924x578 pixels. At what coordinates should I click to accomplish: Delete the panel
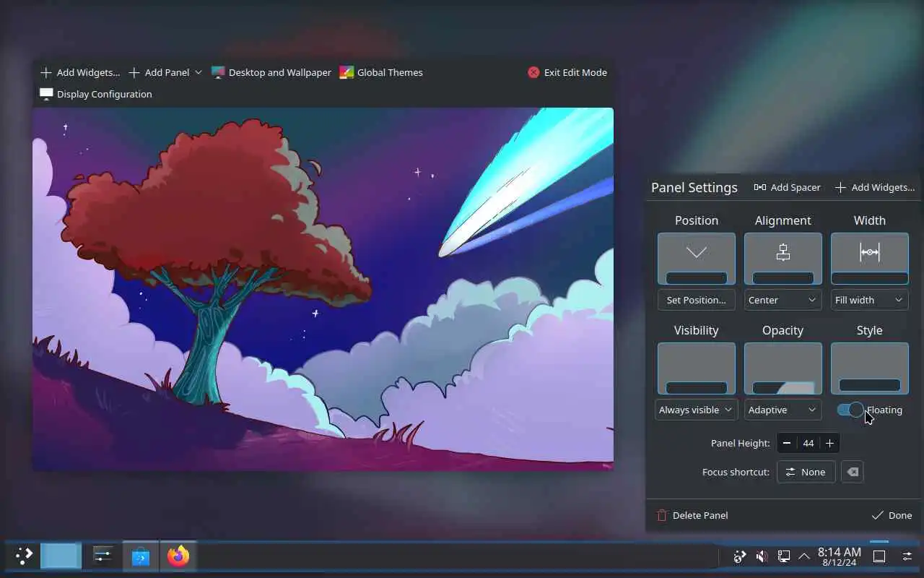tap(692, 515)
